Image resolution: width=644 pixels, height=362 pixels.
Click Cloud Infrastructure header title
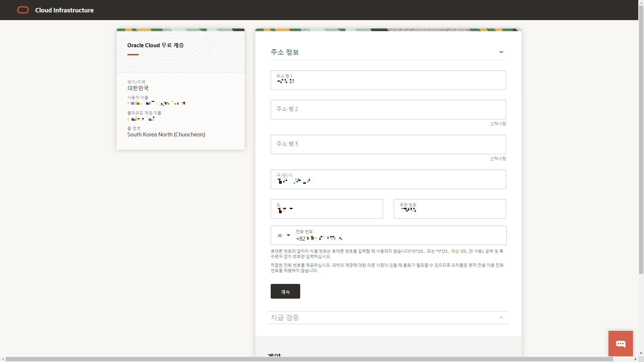[64, 10]
